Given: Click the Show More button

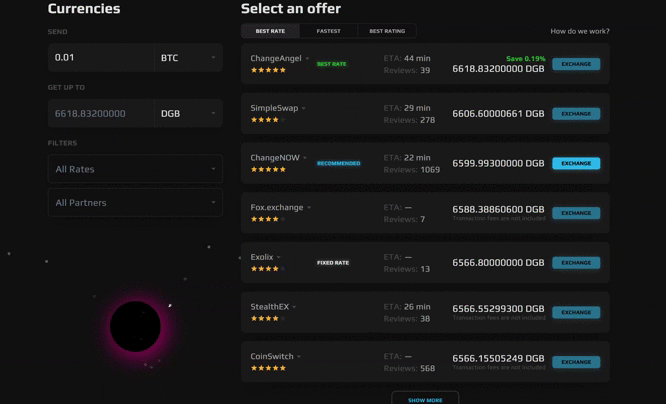Looking at the screenshot, I should (x=425, y=399).
